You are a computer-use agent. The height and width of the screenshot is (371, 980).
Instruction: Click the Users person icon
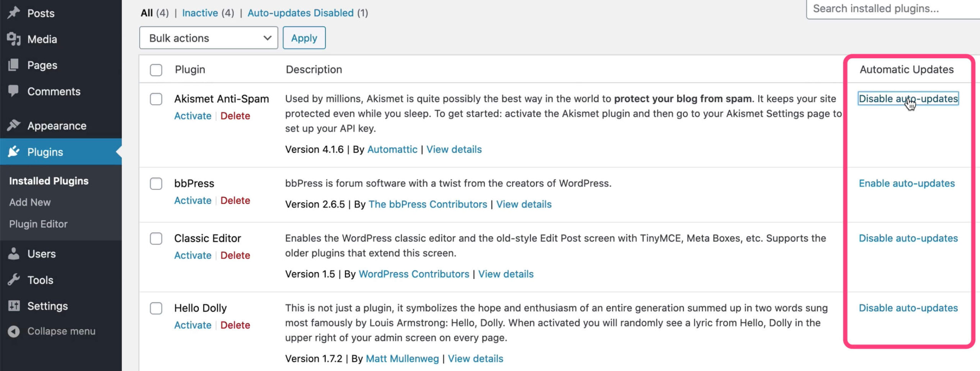click(14, 253)
